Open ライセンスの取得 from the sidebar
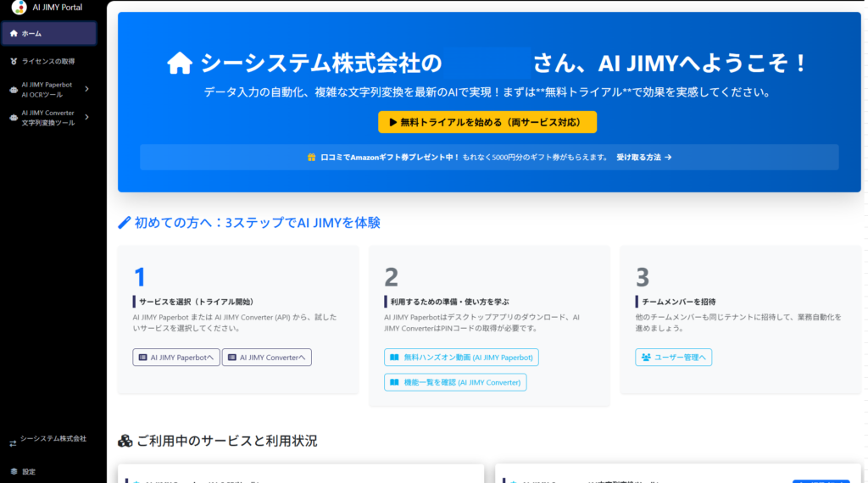 [x=48, y=61]
